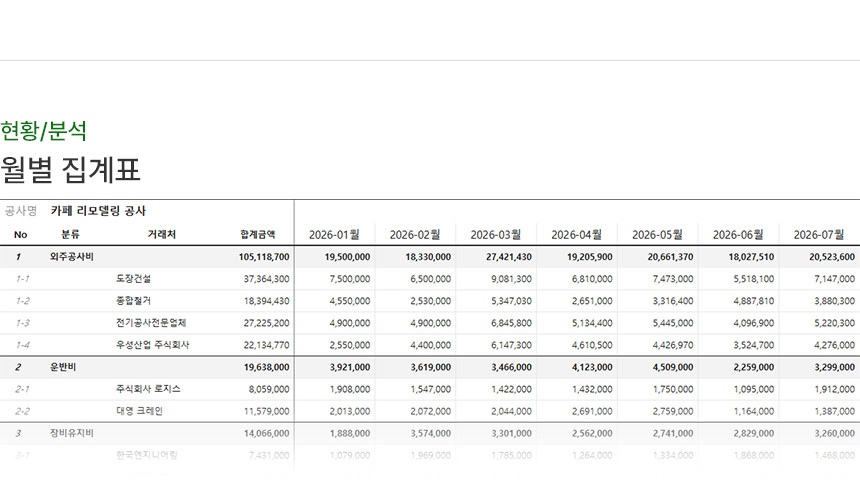860x480 pixels.
Task: Click the 분류 column header
Action: (x=70, y=235)
